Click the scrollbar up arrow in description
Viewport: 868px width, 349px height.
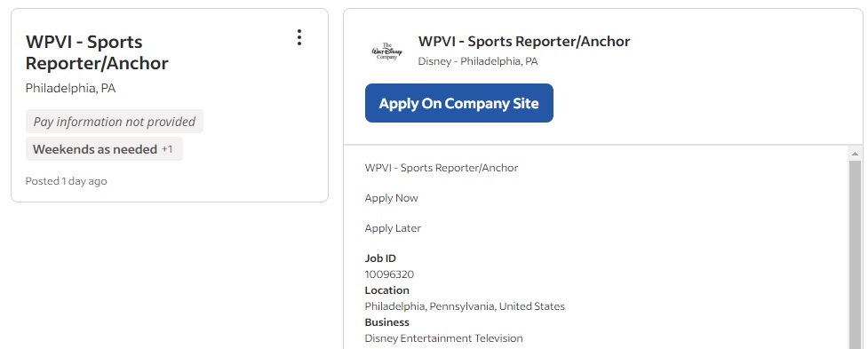856,154
